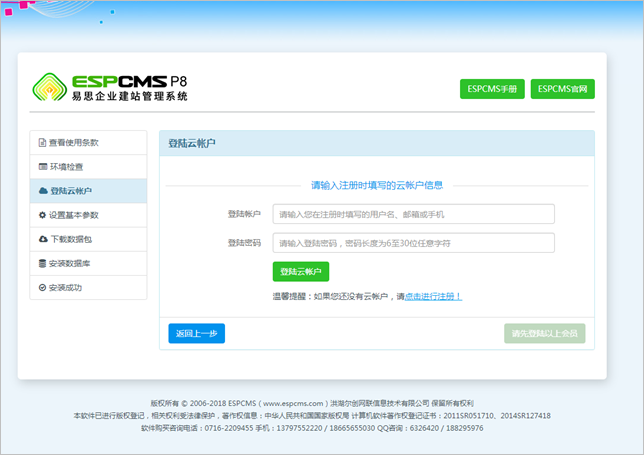Viewport: 644px width, 455px height.
Task: Open the 查看使用条款 step
Action: point(88,142)
